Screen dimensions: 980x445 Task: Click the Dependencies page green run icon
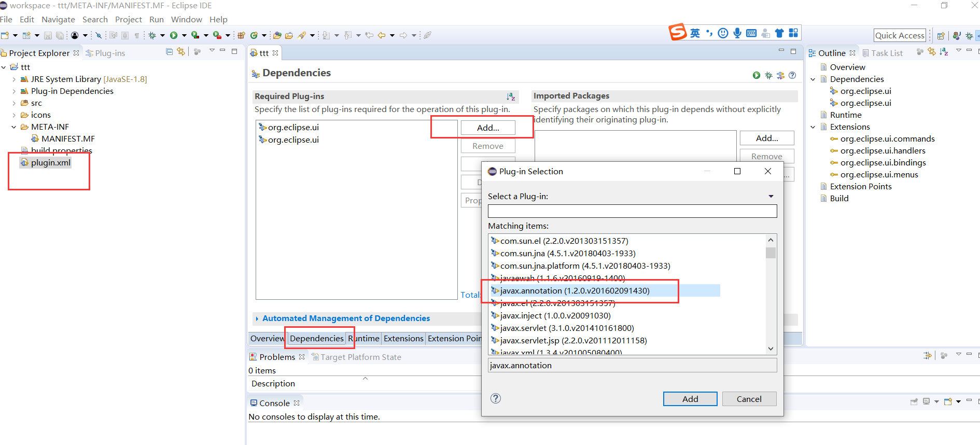pyautogui.click(x=757, y=75)
